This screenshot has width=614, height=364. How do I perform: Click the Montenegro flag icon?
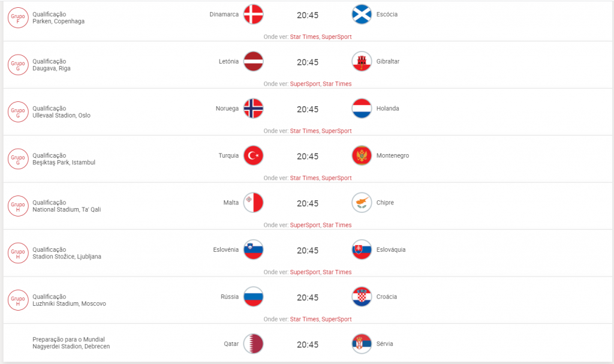[x=362, y=155]
